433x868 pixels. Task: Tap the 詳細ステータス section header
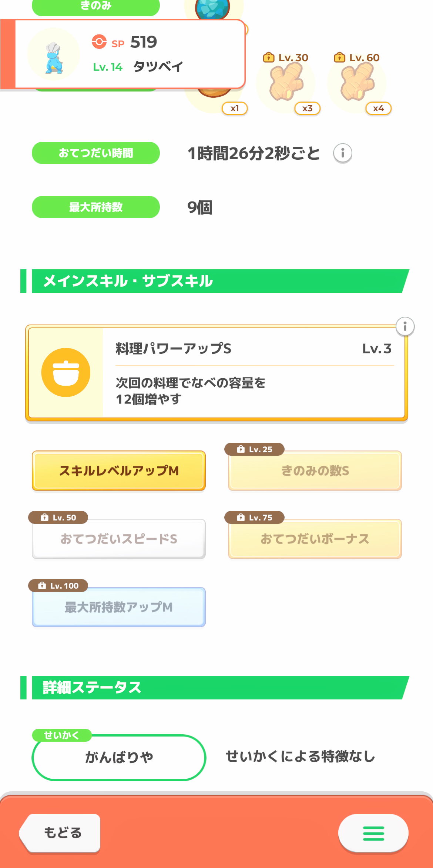pos(215,688)
